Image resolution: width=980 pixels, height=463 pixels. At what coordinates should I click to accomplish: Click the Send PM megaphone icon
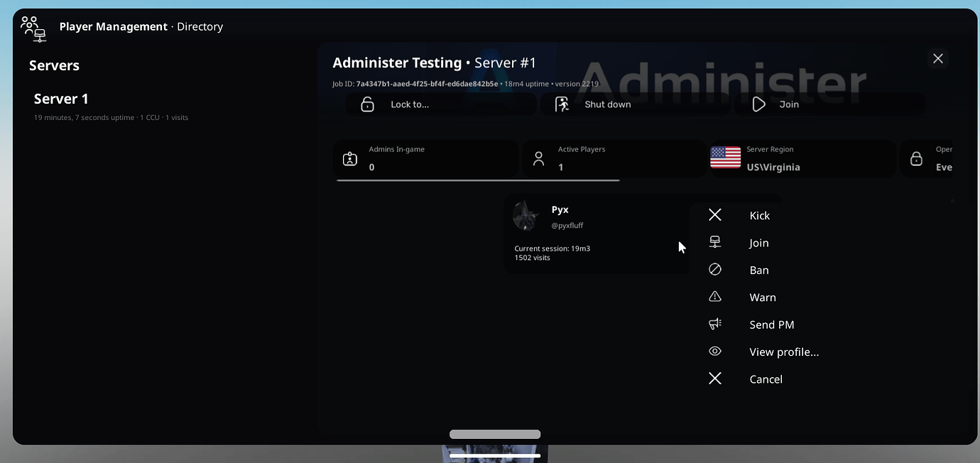pos(714,323)
